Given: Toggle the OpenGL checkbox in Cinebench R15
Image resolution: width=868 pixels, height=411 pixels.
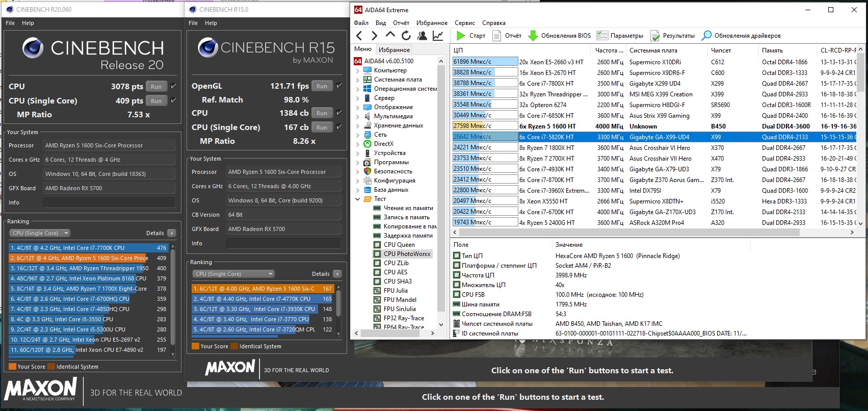Looking at the screenshot, I should pyautogui.click(x=339, y=86).
